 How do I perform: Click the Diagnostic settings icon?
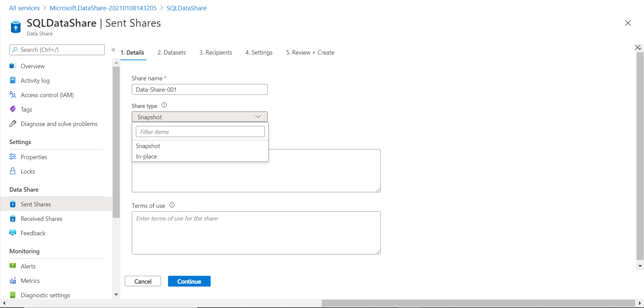point(13,295)
